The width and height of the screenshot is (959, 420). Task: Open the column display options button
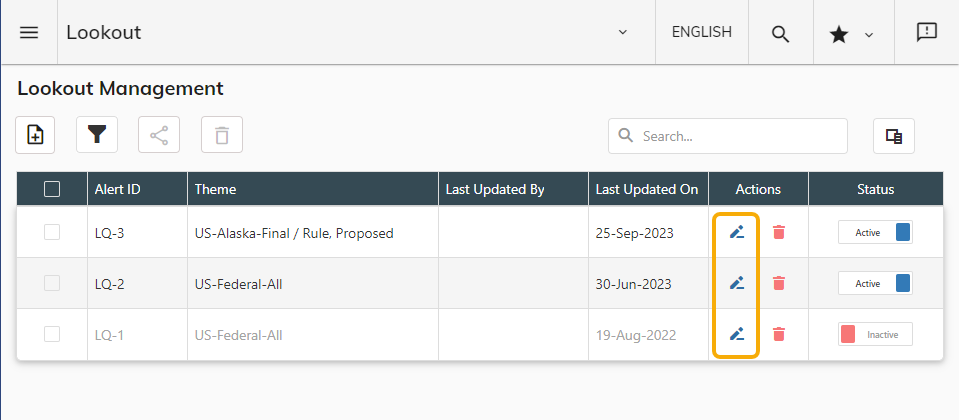pos(894,136)
